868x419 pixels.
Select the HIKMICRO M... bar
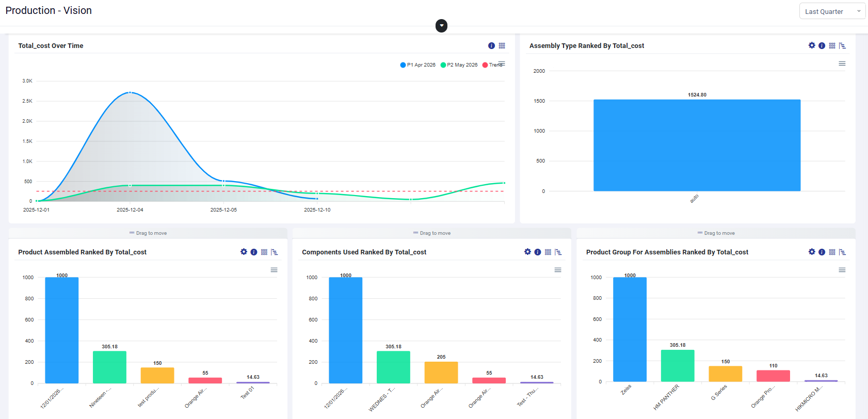[821, 381]
